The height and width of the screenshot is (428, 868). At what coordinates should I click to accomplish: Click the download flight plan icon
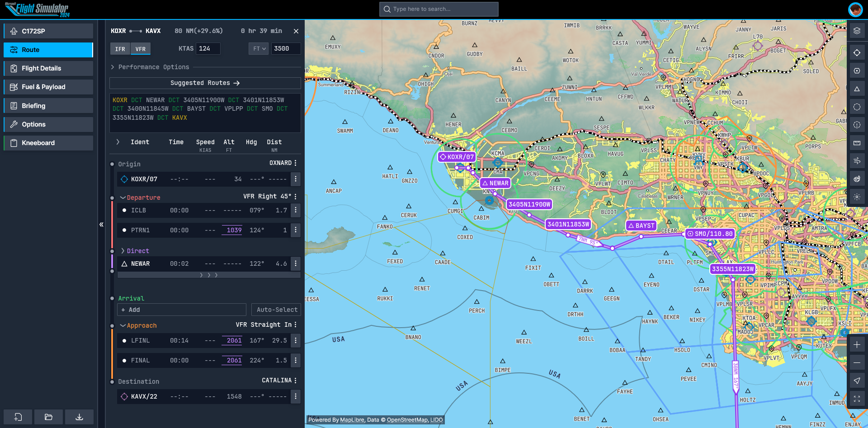coord(79,417)
